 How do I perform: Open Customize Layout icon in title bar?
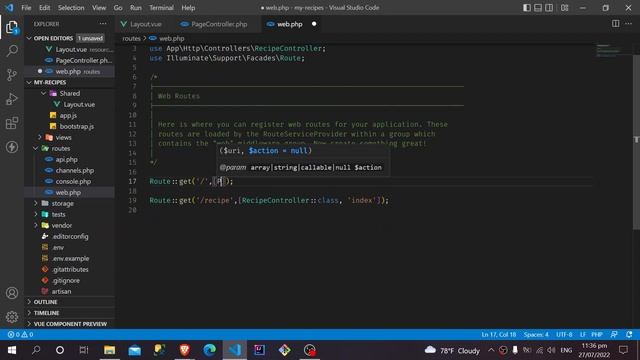pyautogui.click(x=564, y=8)
